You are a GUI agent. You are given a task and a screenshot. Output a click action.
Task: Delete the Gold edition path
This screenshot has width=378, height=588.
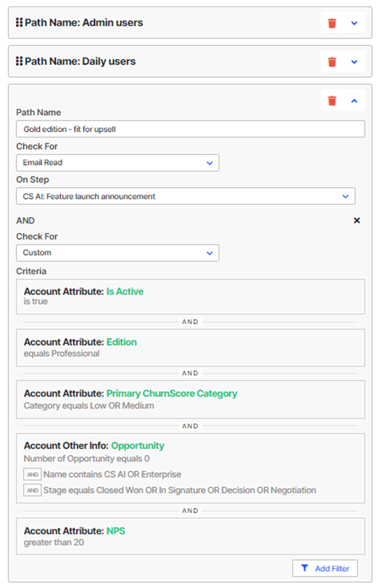(x=332, y=101)
